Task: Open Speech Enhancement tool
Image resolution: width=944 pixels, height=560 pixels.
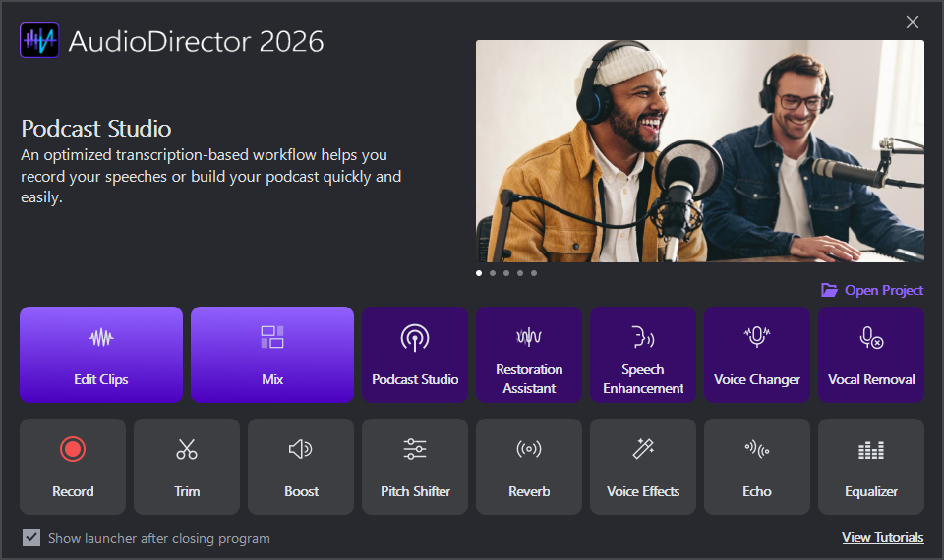Action: point(643,355)
